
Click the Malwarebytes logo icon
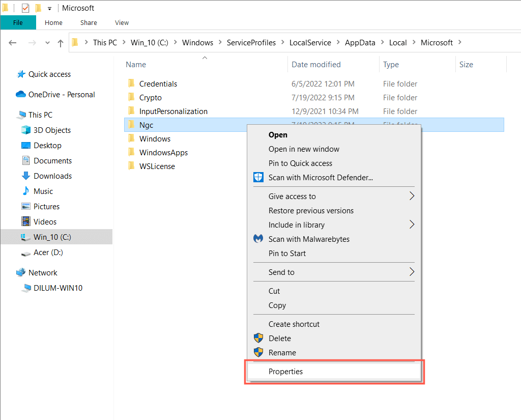(258, 239)
